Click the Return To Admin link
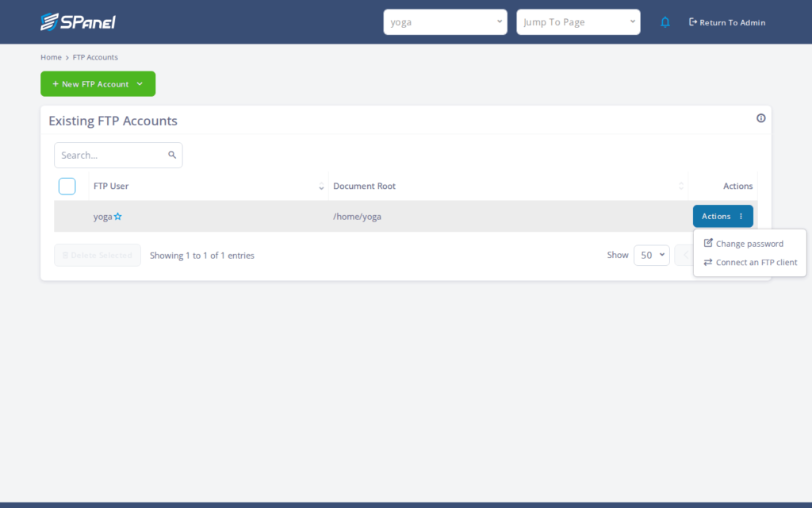 pyautogui.click(x=727, y=22)
